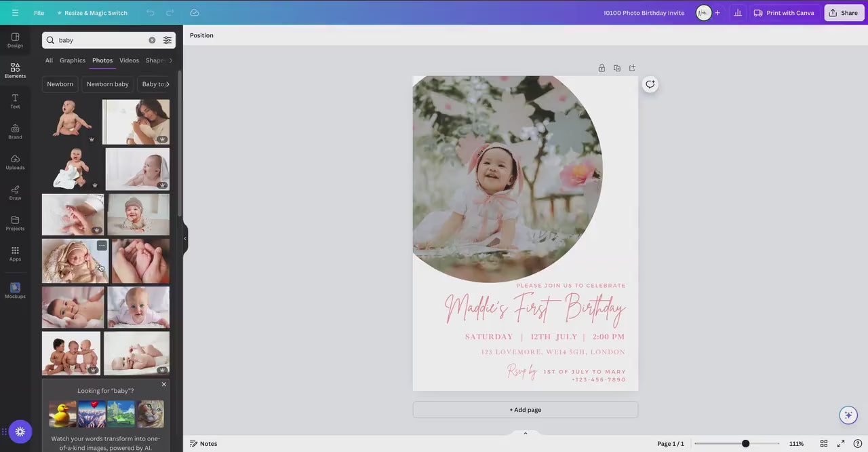Expand the page thumbnails chevron
This screenshot has height=452, width=868.
coord(525,433)
